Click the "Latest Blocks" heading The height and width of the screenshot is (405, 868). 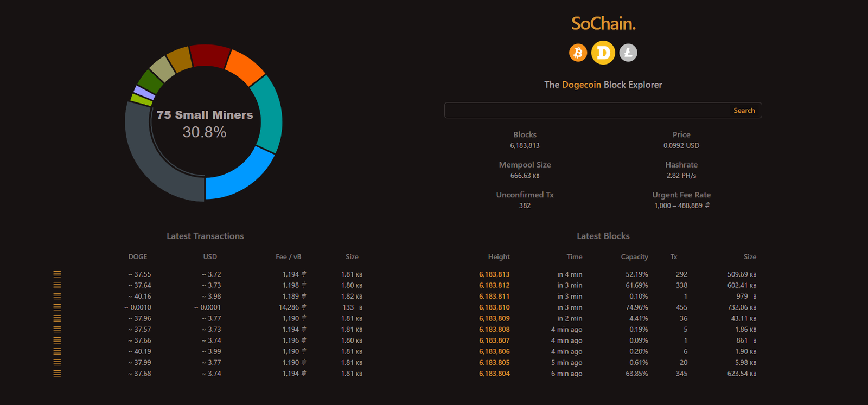[x=603, y=236]
